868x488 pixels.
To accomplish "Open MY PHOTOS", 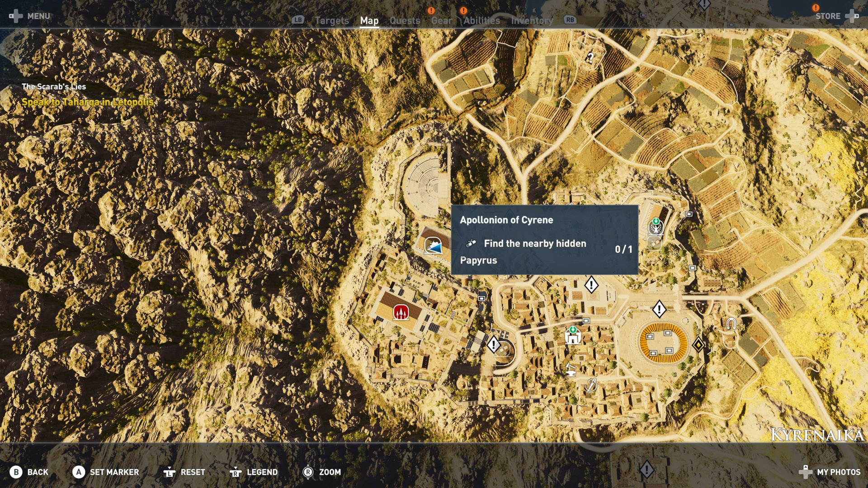I will (830, 472).
